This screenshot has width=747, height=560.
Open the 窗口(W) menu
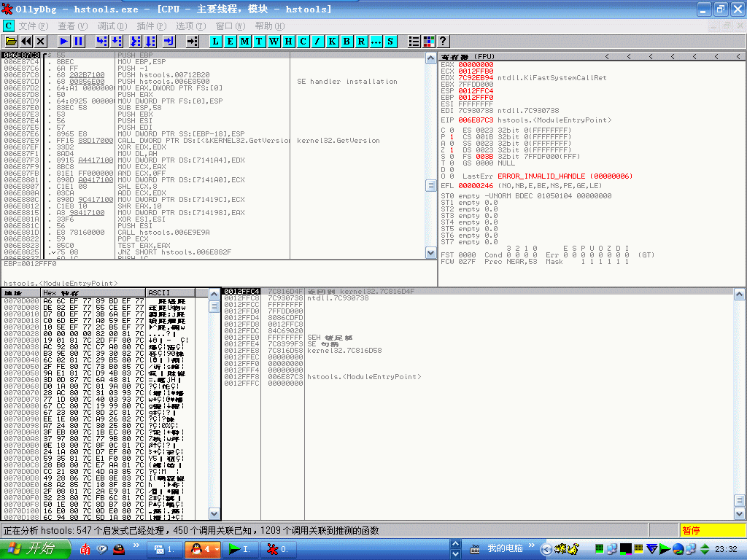(231, 26)
